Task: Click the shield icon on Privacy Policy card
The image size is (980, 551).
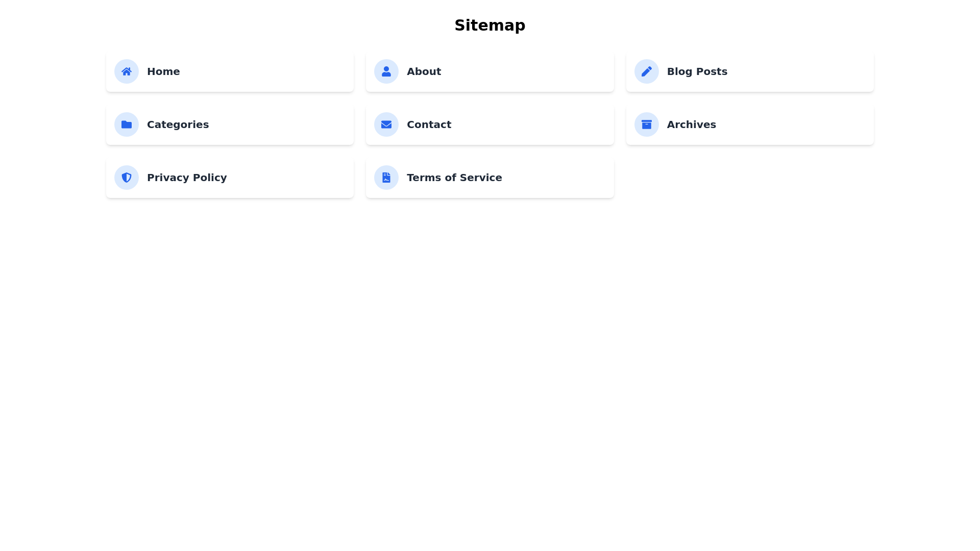Action: 126,178
